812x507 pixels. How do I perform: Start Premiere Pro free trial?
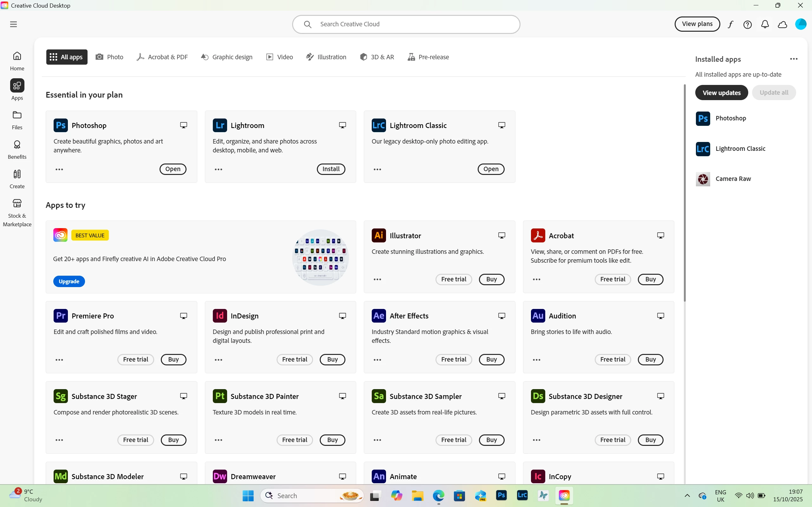(135, 359)
